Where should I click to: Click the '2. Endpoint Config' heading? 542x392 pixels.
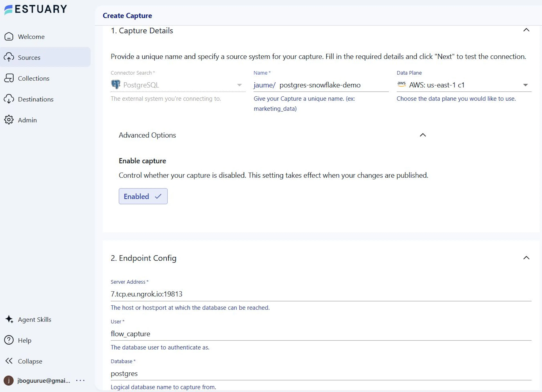143,258
